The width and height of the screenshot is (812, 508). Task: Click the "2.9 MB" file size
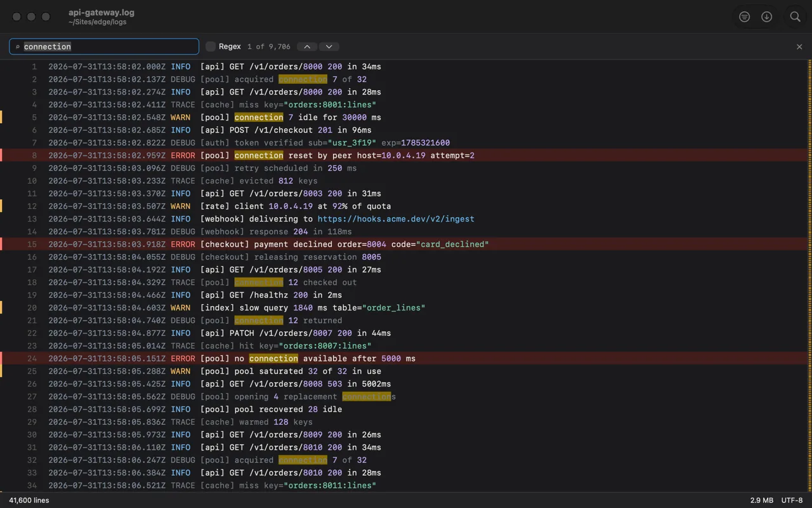pos(761,500)
